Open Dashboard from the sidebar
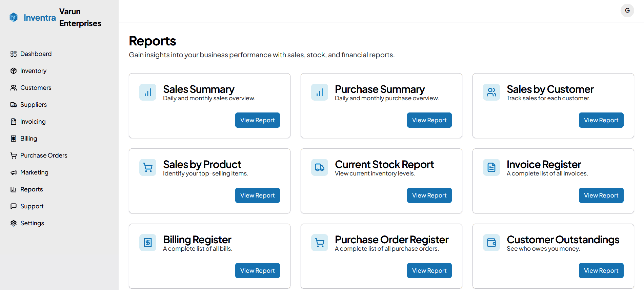644x290 pixels. coord(36,54)
